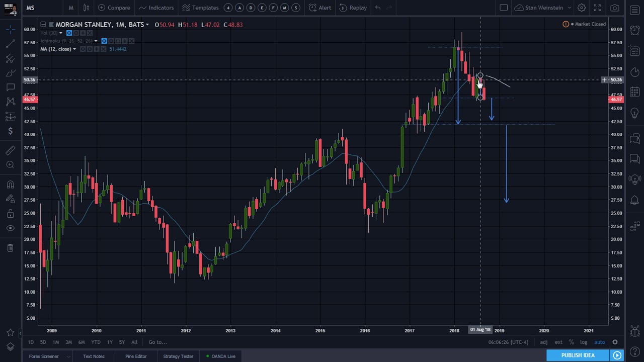Undo the last chart action
644x362 pixels.
click(378, 8)
